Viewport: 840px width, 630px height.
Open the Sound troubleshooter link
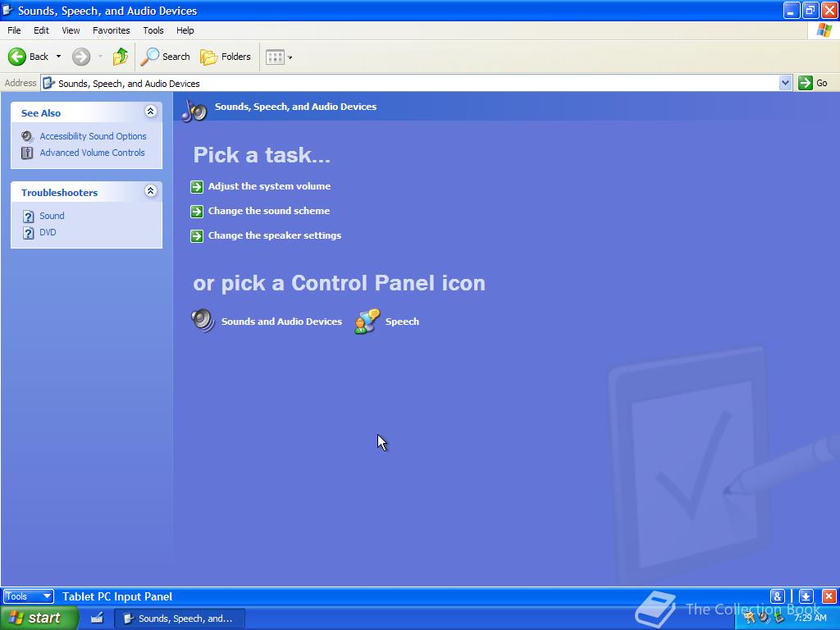[52, 216]
